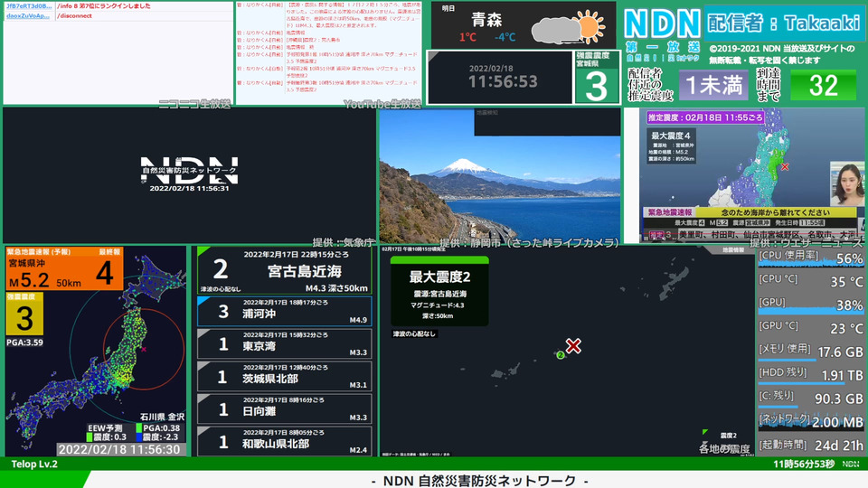Select the 茨城県北部 M3.1 earthquake entry

pos(285,377)
